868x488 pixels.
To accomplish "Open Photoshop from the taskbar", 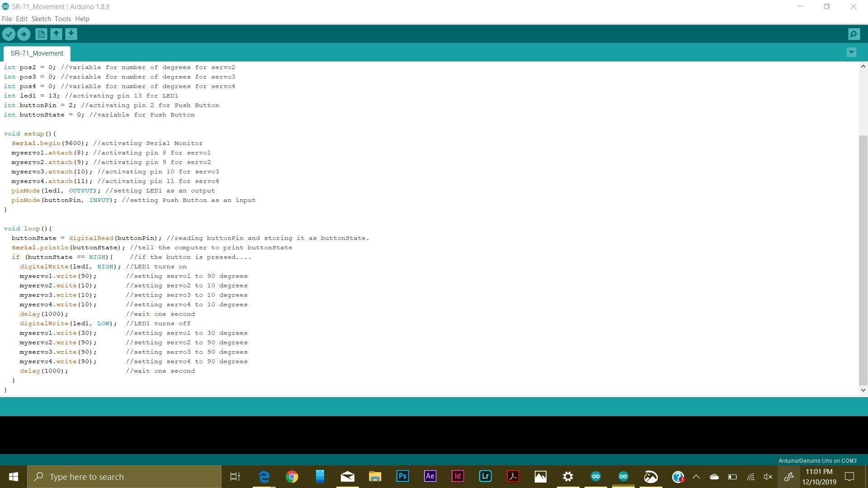I will [402, 476].
